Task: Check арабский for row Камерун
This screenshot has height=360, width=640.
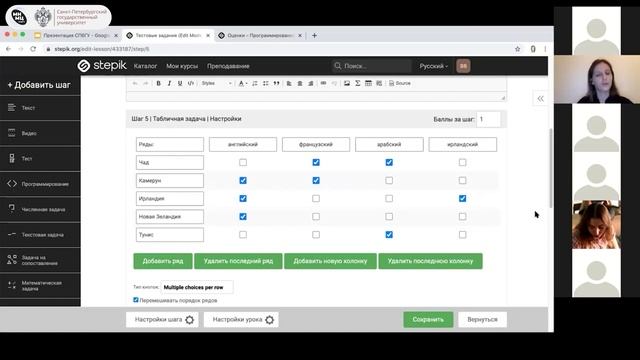Action: pos(389,180)
